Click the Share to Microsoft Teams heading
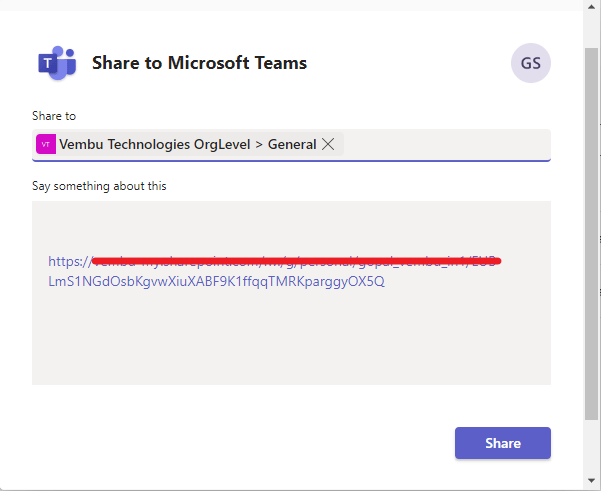This screenshot has height=491, width=601. [x=199, y=63]
